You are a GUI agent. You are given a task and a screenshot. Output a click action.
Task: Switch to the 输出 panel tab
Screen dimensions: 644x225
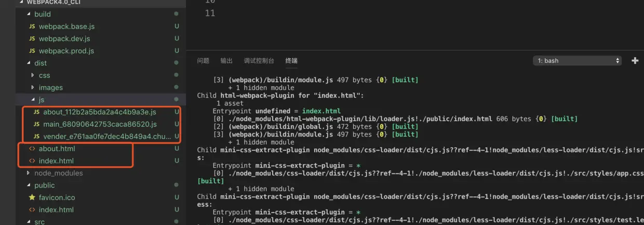point(226,61)
